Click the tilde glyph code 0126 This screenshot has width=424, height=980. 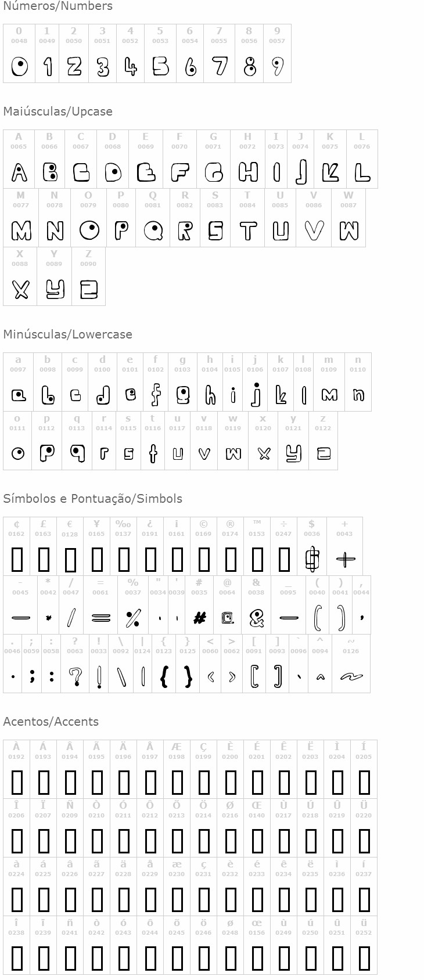tap(351, 651)
